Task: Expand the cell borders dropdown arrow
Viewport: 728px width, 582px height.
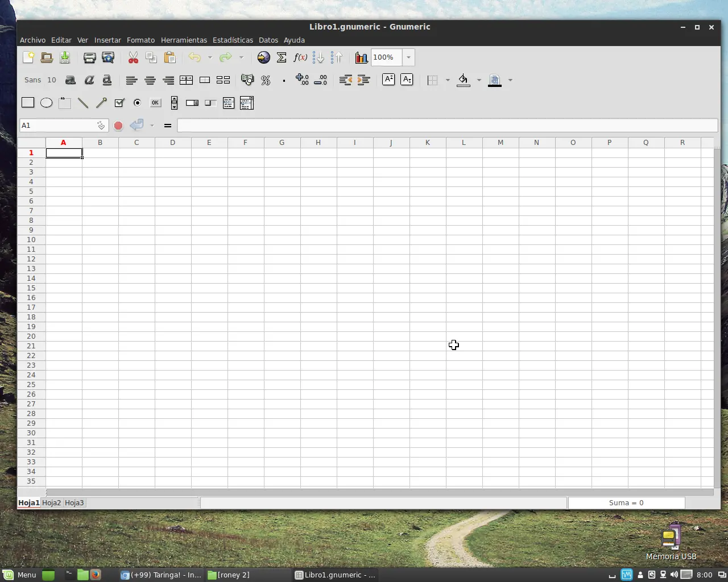Action: click(448, 80)
